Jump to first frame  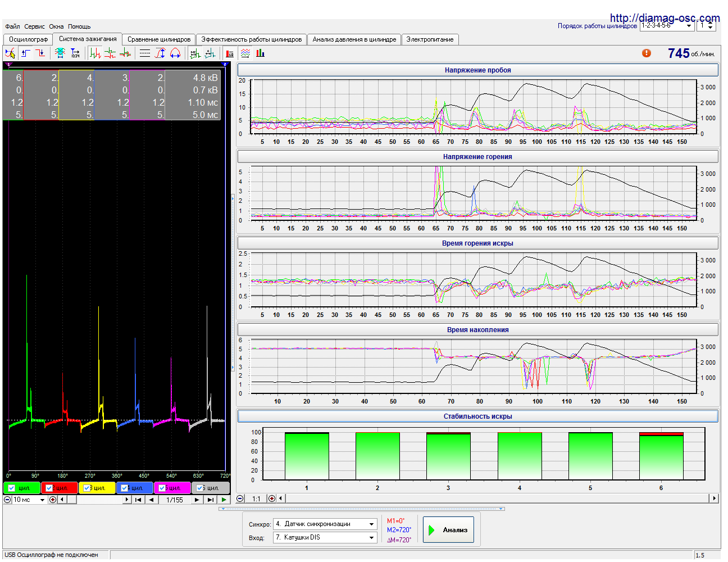[138, 500]
